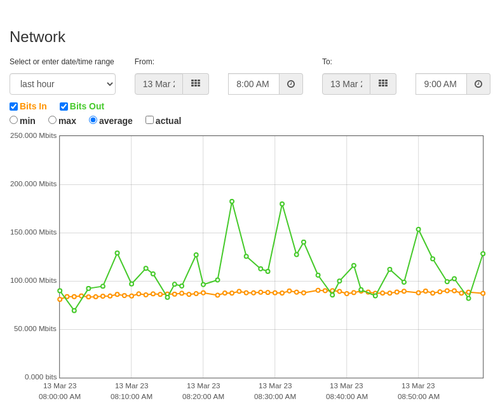Select the average radio button

93,120
